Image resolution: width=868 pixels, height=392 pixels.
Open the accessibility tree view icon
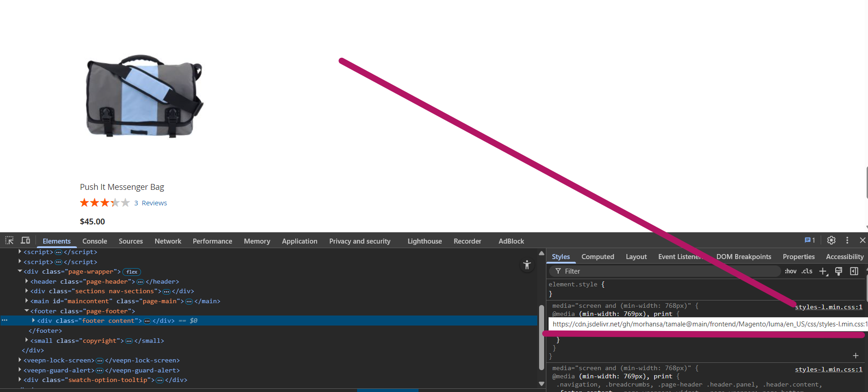click(527, 265)
